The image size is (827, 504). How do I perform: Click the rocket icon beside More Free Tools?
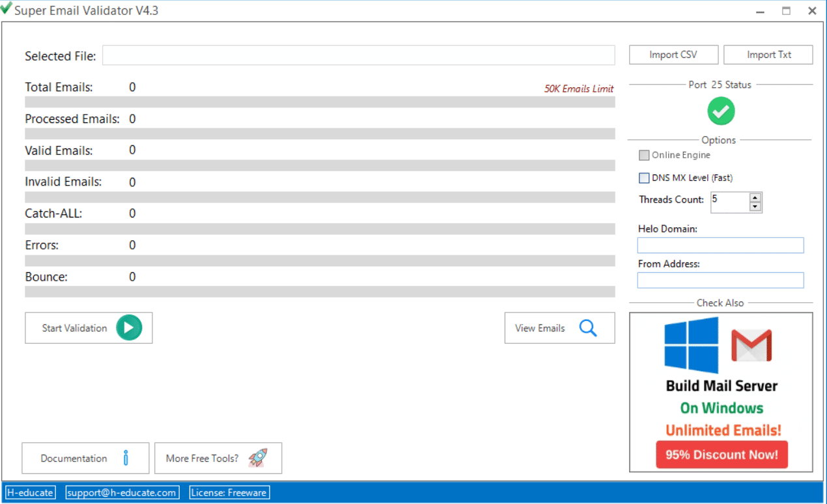pyautogui.click(x=258, y=458)
